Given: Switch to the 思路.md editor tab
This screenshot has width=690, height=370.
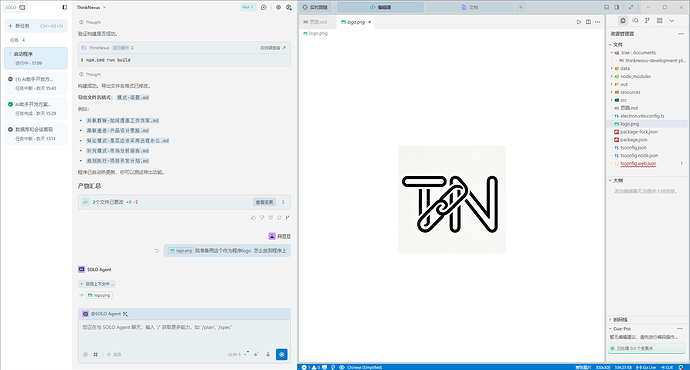Looking at the screenshot, I should [316, 22].
